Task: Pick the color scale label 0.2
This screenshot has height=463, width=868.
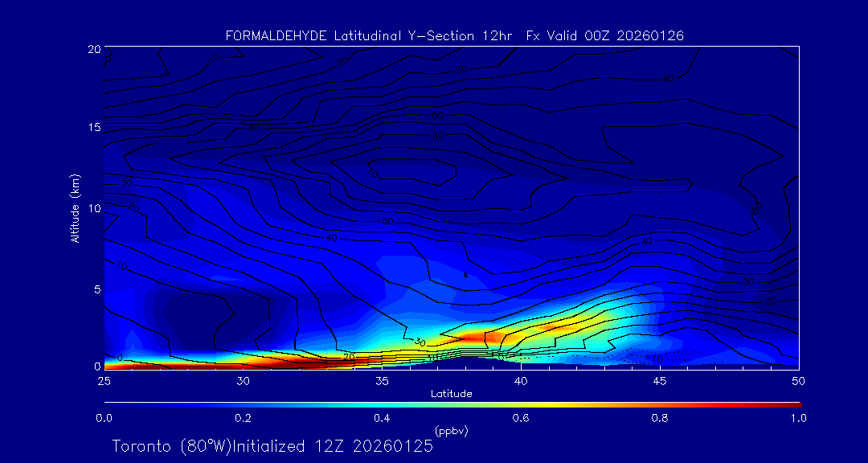Action: [x=243, y=419]
